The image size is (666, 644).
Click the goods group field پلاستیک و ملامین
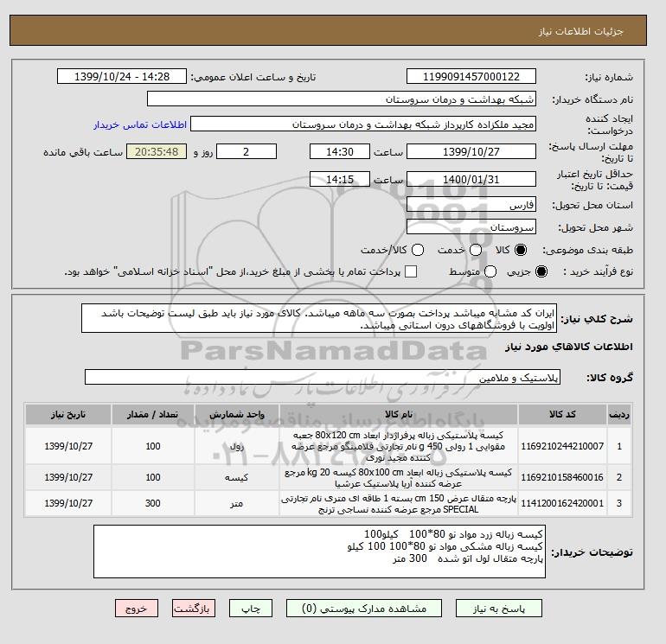(x=323, y=377)
